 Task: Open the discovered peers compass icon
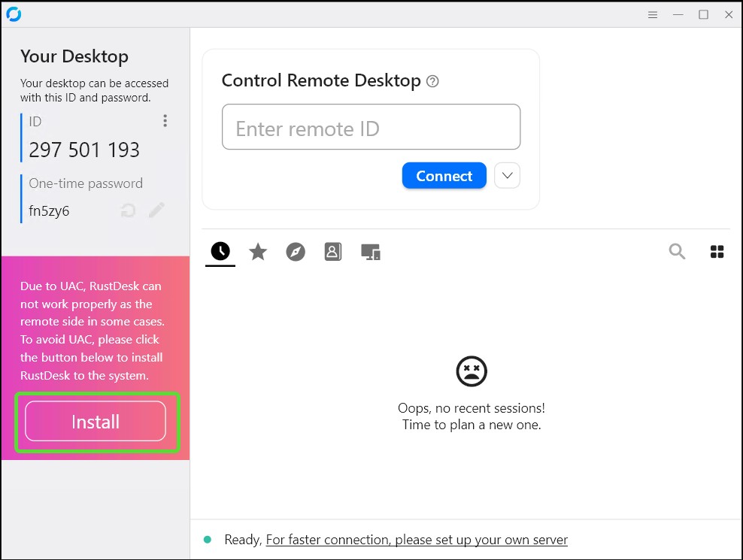pos(296,252)
